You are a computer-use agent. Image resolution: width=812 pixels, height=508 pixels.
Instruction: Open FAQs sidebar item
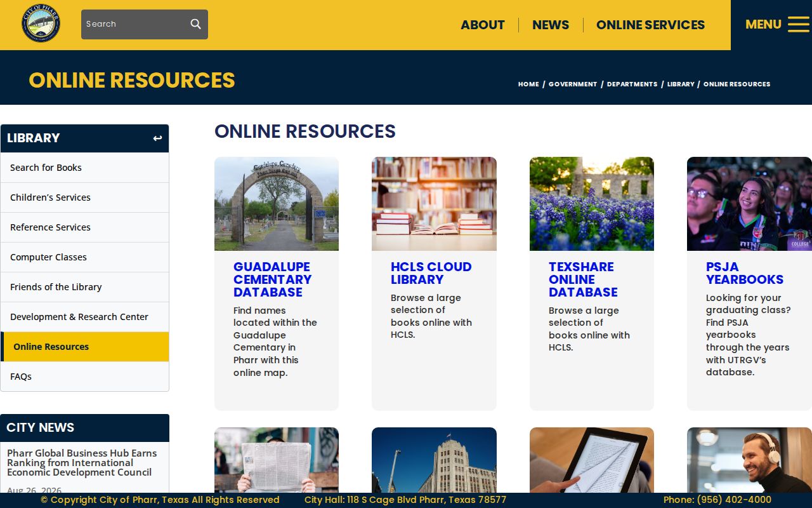pyautogui.click(x=84, y=377)
